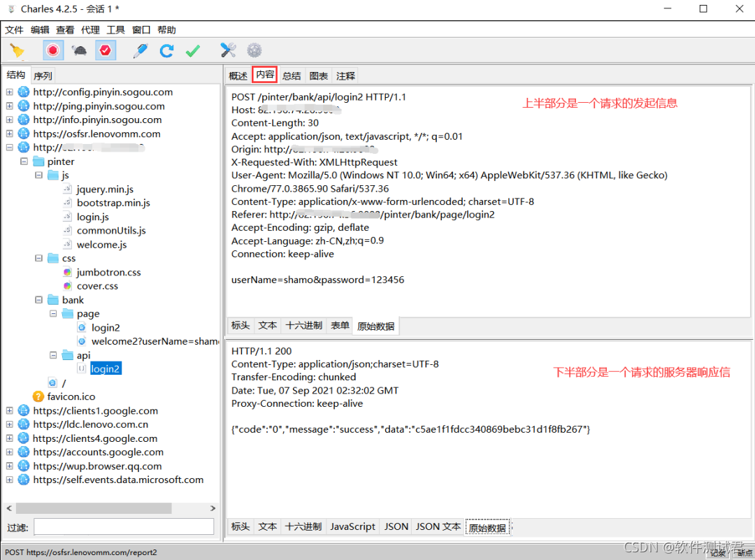The image size is (755, 560).
Task: Open the tools wrench icon
Action: pos(228,50)
